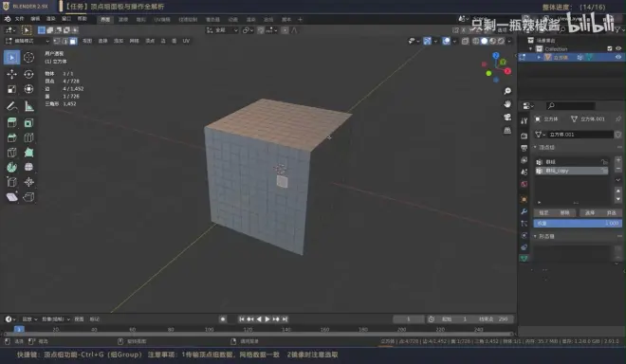Enable face select mode

[x=73, y=41]
